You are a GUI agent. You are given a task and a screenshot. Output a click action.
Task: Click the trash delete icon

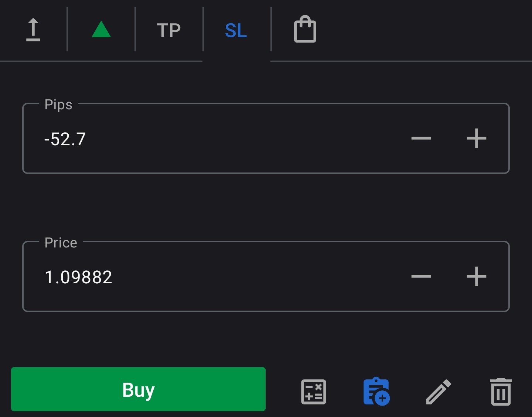pyautogui.click(x=501, y=392)
